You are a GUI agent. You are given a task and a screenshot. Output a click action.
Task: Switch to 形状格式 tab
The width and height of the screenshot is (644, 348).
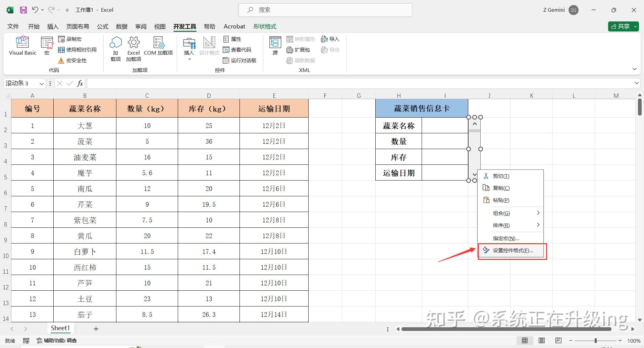pyautogui.click(x=265, y=26)
